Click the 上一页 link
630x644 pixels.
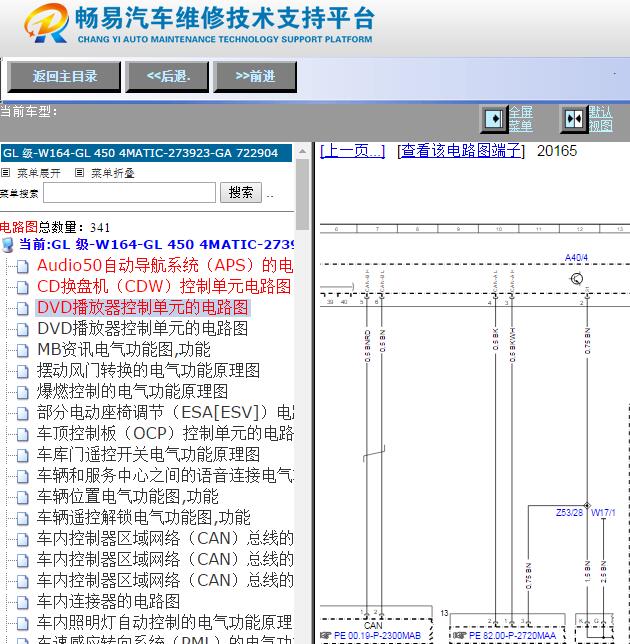pos(352,151)
